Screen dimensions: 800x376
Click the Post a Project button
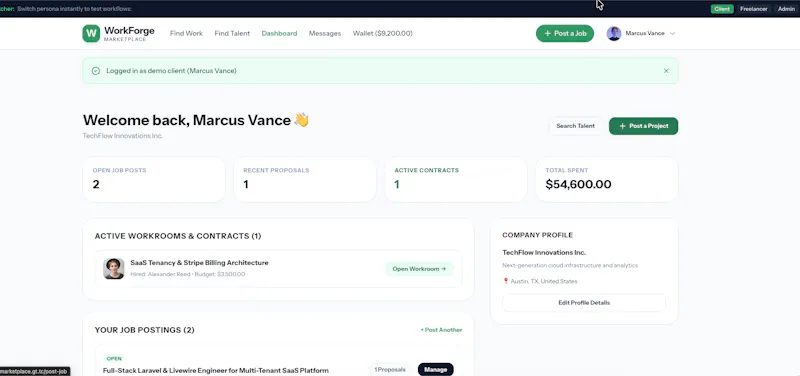643,126
